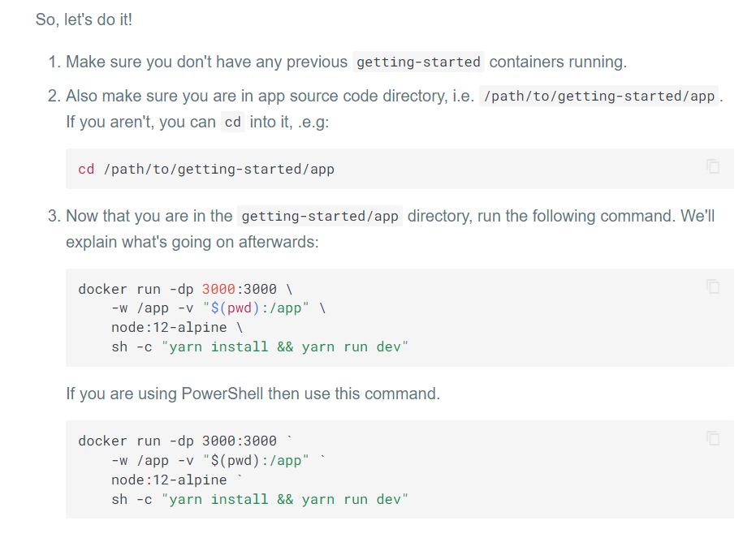
Task: Click the bash line ending with backslash after "$(pwd):/app"
Action: (x=218, y=308)
